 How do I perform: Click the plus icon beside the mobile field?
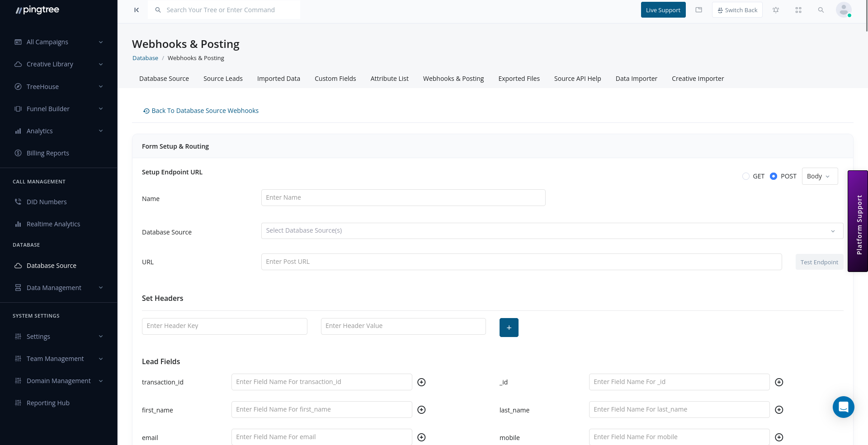[x=779, y=437]
